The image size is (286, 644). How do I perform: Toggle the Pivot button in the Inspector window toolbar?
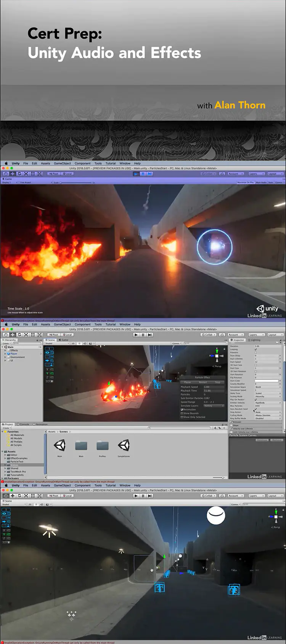pos(54,335)
